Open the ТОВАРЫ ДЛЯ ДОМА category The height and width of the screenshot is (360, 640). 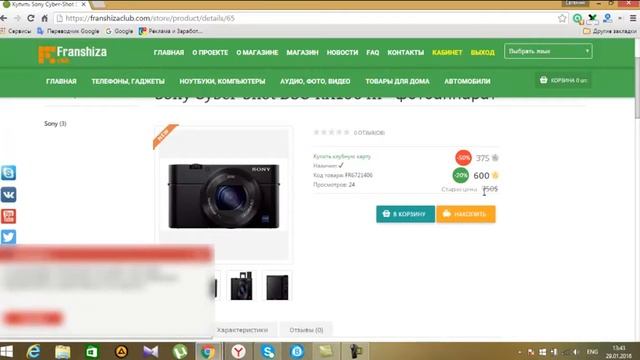[x=397, y=81]
